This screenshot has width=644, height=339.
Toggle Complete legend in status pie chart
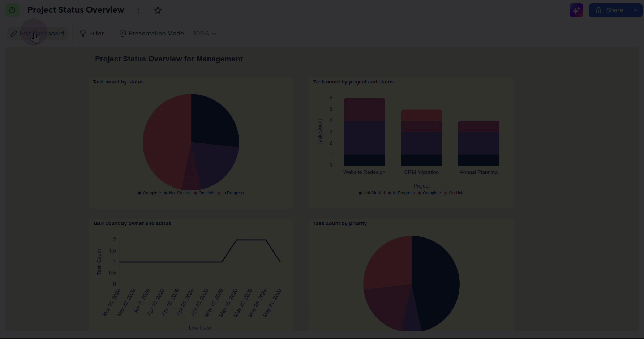[x=149, y=193]
